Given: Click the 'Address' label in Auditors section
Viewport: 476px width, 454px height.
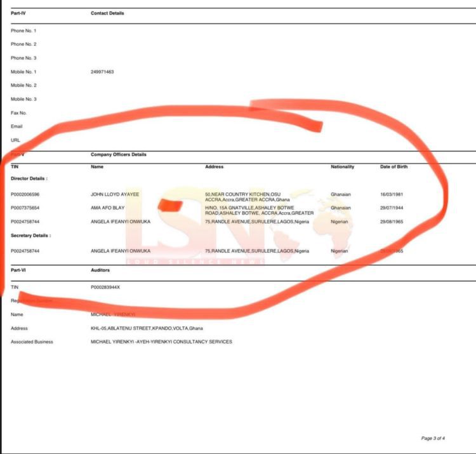Looking at the screenshot, I should tap(19, 328).
